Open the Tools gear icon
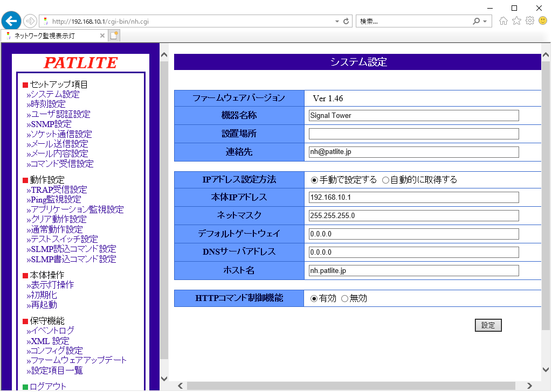The width and height of the screenshot is (552, 392). point(529,21)
